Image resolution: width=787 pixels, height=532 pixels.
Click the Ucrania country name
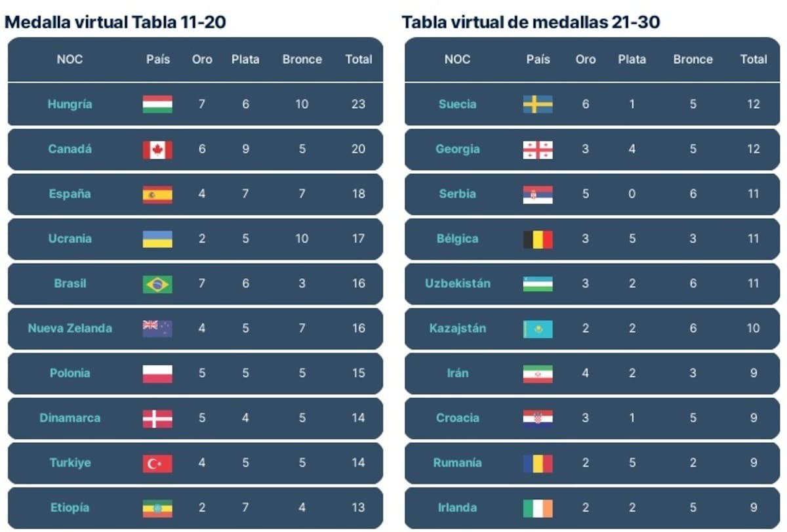point(70,239)
